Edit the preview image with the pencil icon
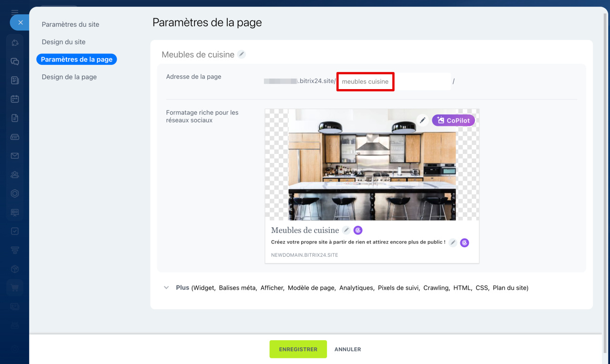 pos(422,120)
